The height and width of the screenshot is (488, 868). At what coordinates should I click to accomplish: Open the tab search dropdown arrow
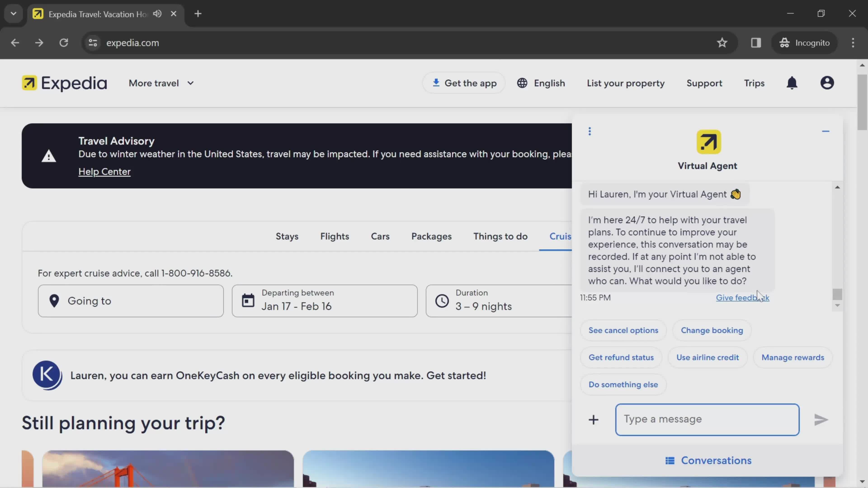14,14
